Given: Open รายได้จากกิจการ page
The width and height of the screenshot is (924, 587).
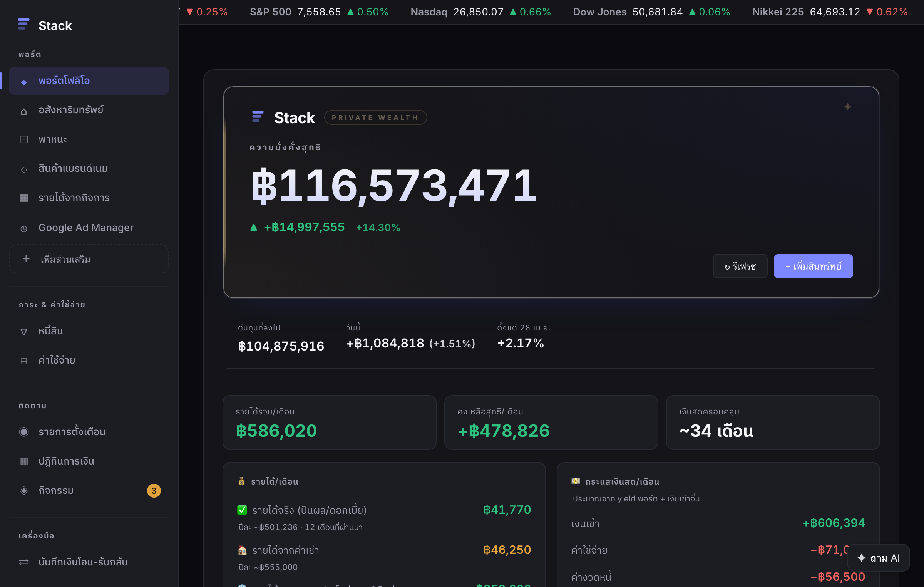Looking at the screenshot, I should (89, 198).
